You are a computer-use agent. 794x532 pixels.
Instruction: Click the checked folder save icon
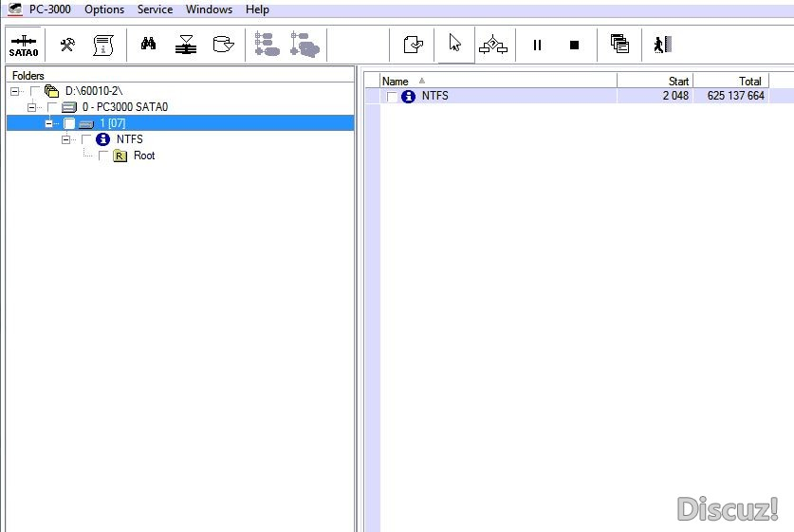414,45
